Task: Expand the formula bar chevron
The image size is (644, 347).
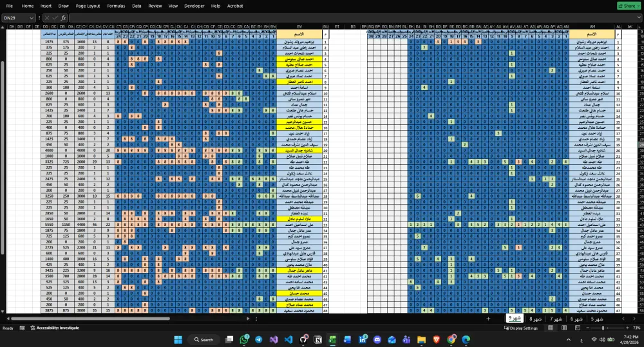Action: [639, 18]
